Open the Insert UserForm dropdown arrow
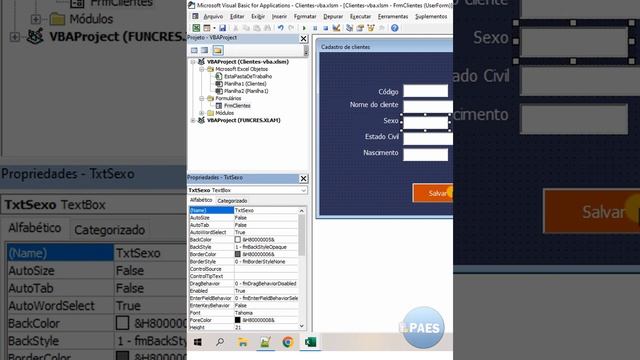 click(x=213, y=28)
